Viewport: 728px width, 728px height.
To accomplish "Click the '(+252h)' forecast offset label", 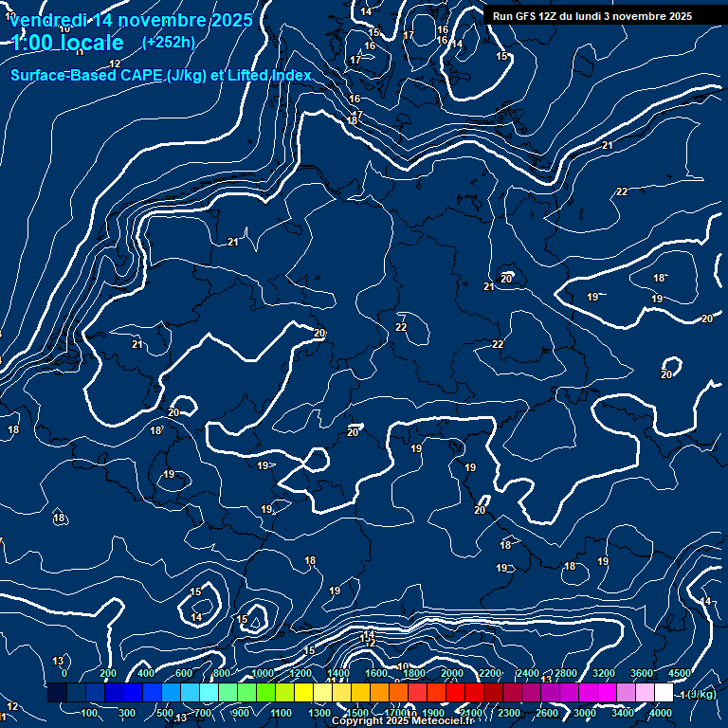I will click(x=169, y=43).
